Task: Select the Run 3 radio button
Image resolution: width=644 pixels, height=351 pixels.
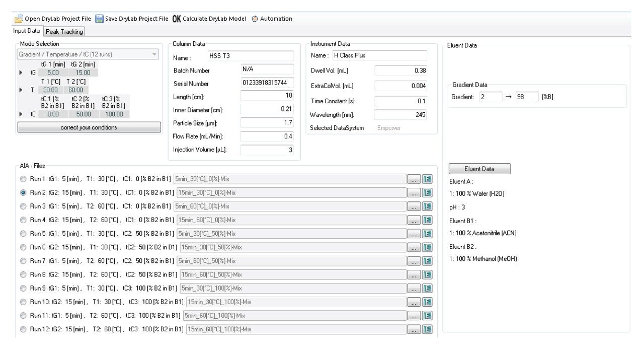Action: coord(23,206)
